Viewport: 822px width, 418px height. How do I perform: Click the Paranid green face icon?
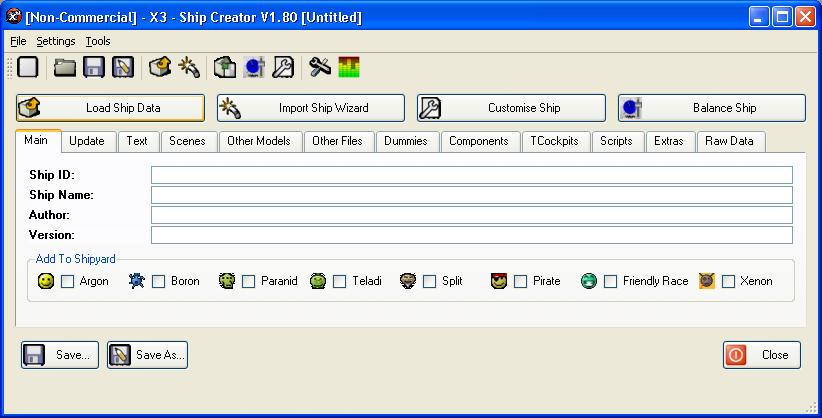(227, 281)
